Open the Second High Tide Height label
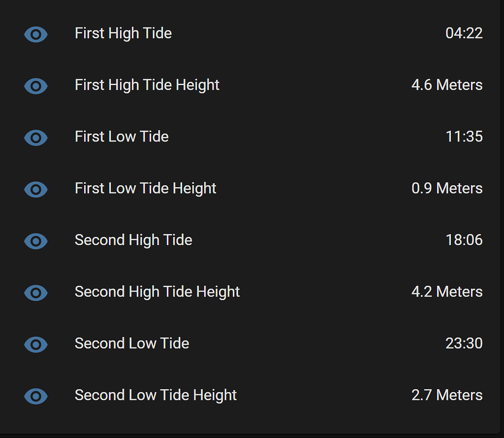Screen dimensions: 504x438 (x=157, y=292)
